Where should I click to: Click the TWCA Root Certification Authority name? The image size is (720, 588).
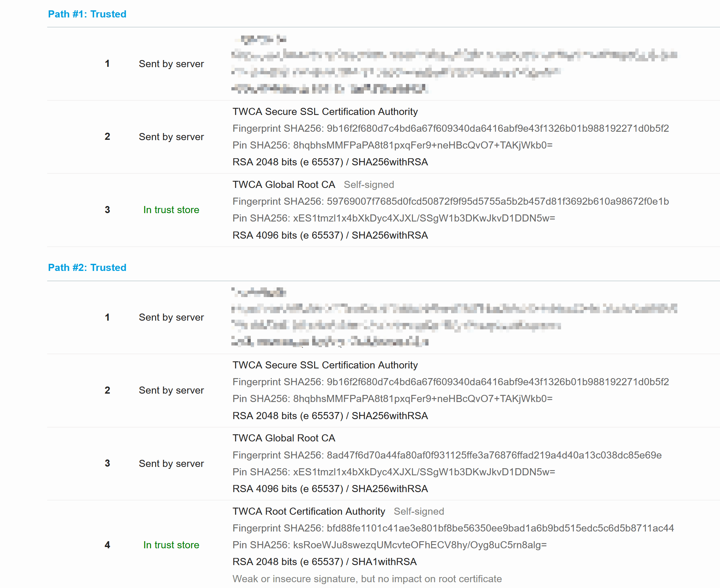click(x=309, y=511)
